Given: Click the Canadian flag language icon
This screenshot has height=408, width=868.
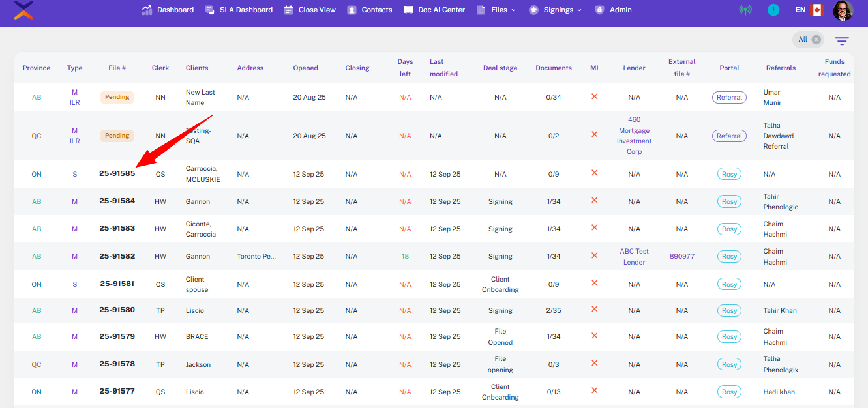Looking at the screenshot, I should point(816,10).
